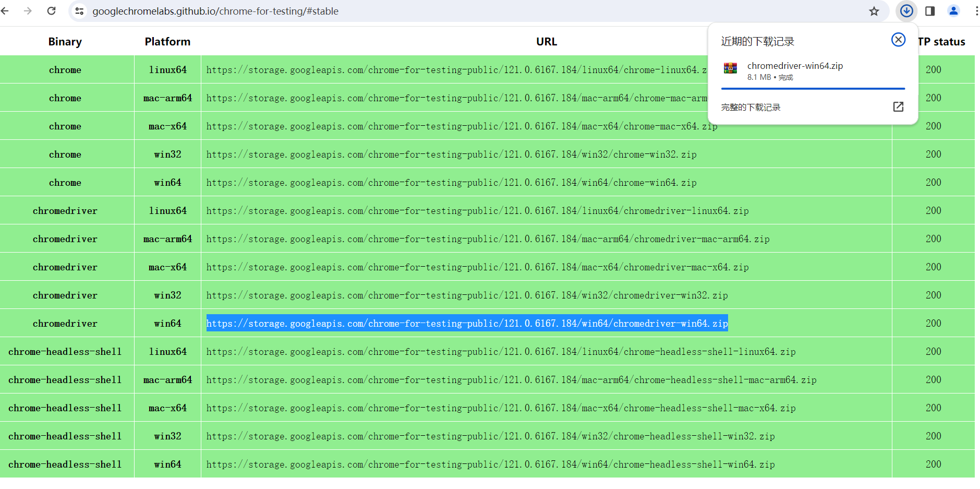Close the recent downloads popup
Screen dimensions: 980x489
[898, 40]
